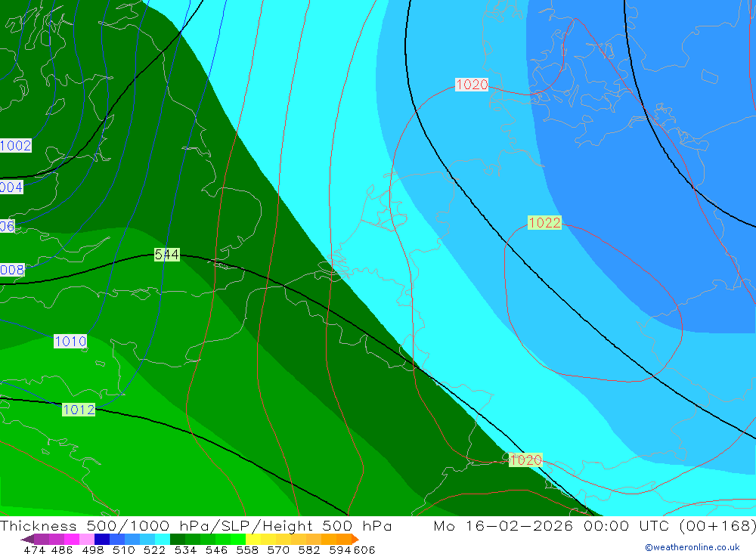This screenshot has width=756, height=554.
Task: Click the purple left arrow of legend
Action: tap(27, 539)
